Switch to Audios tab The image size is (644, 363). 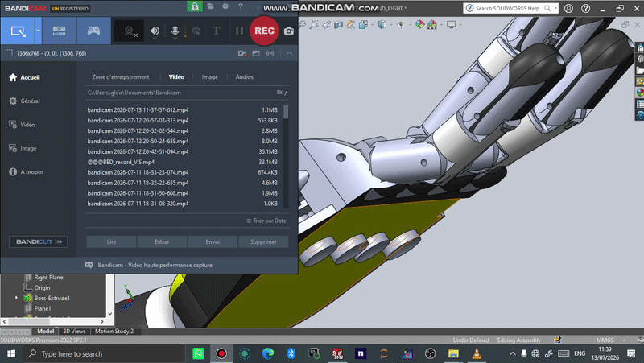coord(245,76)
